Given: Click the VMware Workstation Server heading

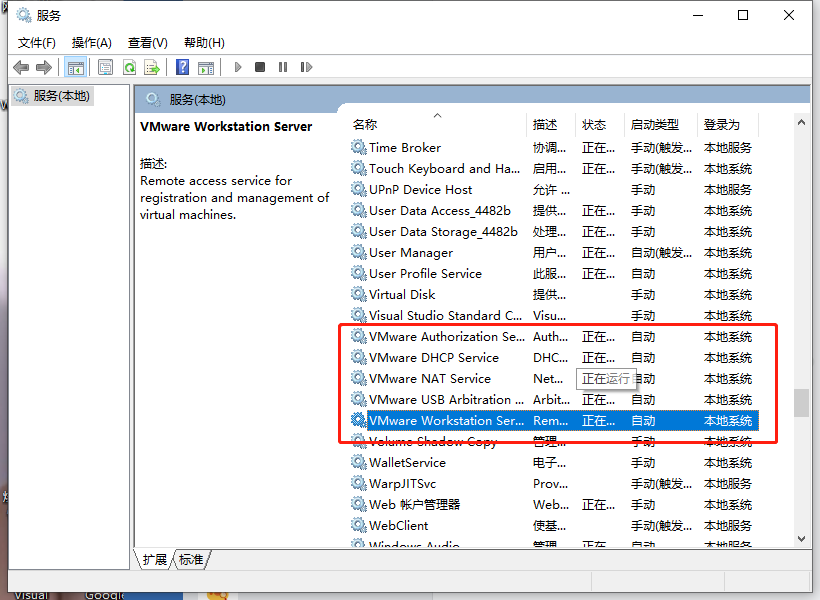Looking at the screenshot, I should (226, 127).
